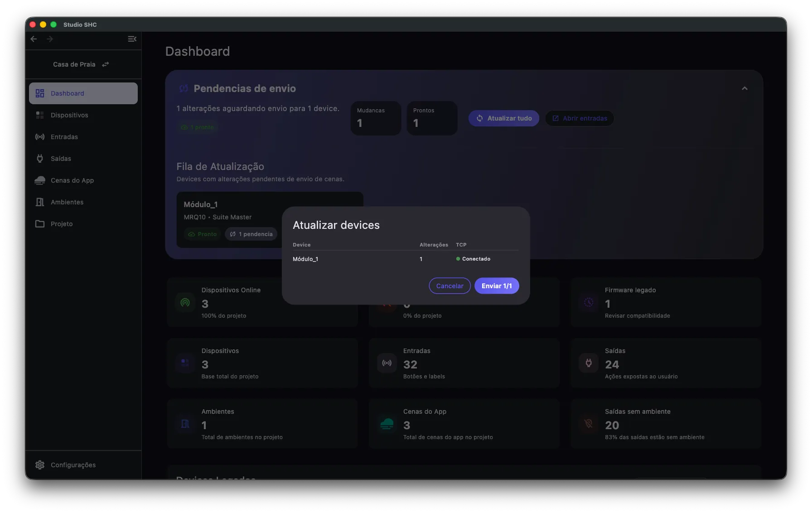Open Ambientes in the sidebar

tap(83, 202)
